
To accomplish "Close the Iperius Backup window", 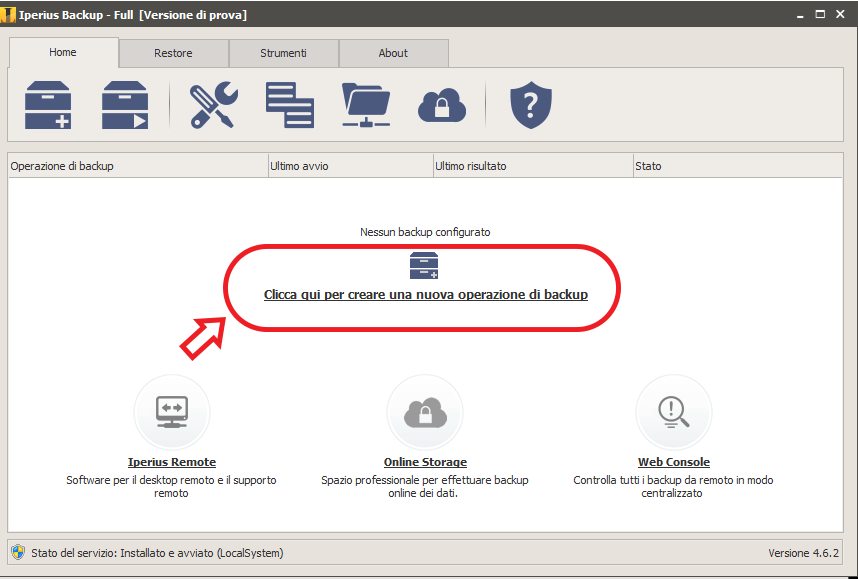I will click(x=840, y=14).
